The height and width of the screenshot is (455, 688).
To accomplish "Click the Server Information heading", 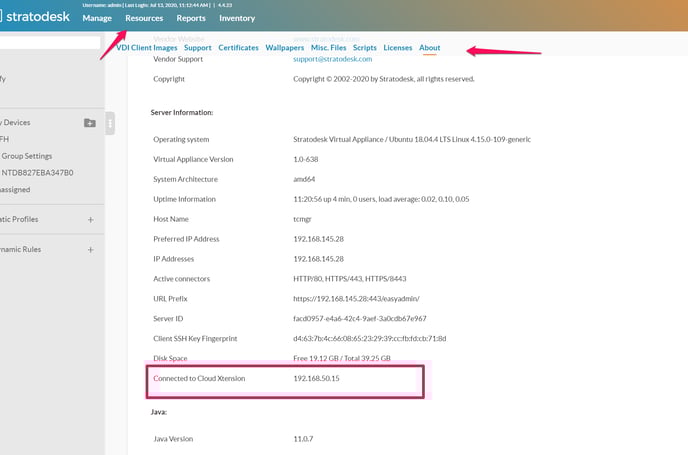I will pyautogui.click(x=182, y=112).
